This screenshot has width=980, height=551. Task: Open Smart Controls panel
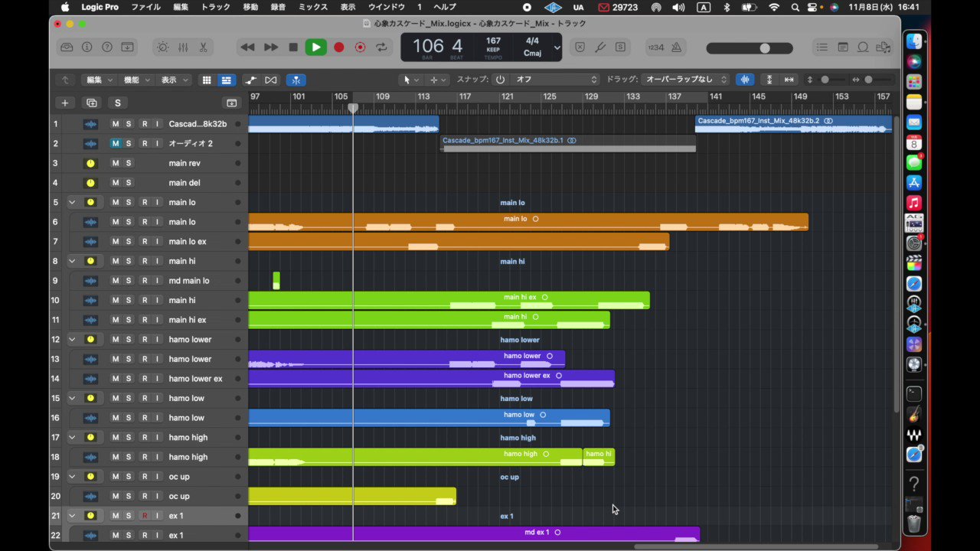coord(163,47)
